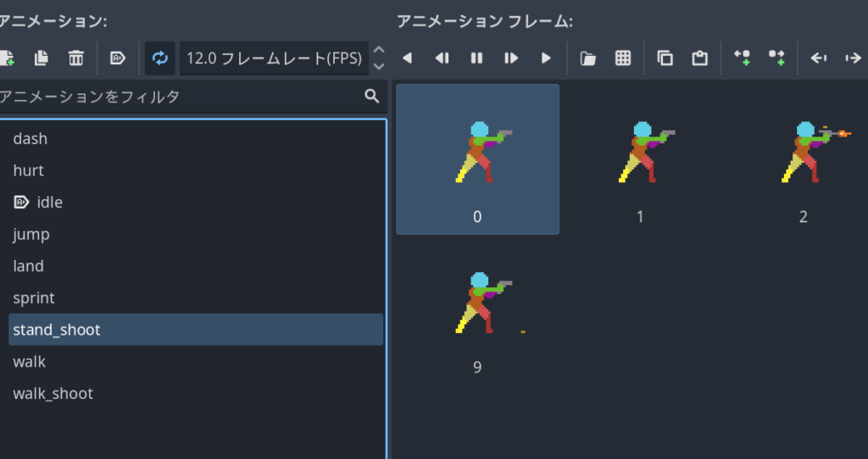The image size is (868, 459).
Task: Select the stand_shoot animation
Action: pos(196,329)
